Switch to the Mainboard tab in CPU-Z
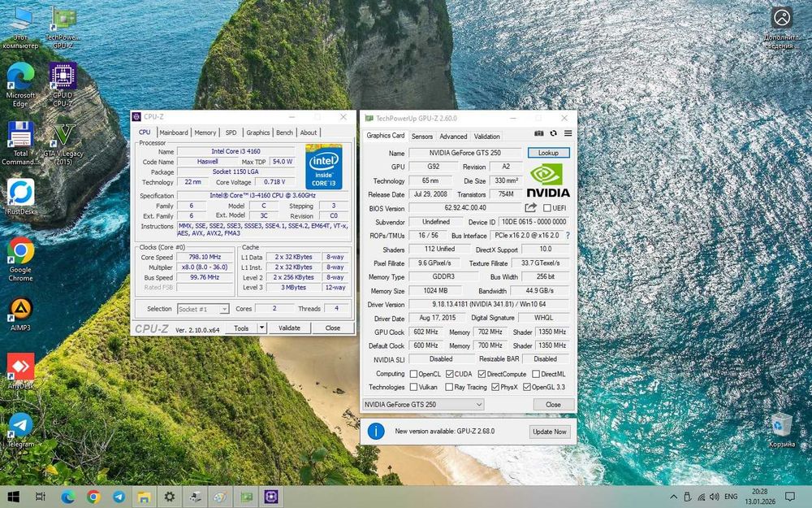 (x=173, y=132)
